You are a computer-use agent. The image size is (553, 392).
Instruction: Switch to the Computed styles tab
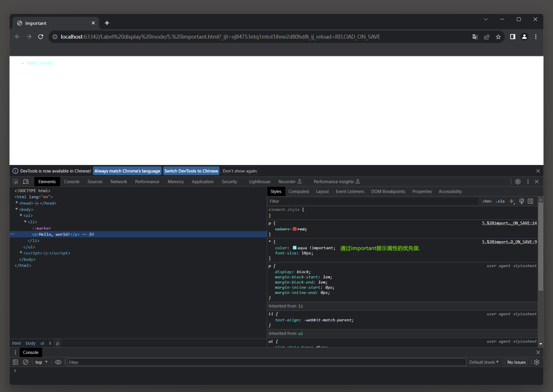point(299,192)
